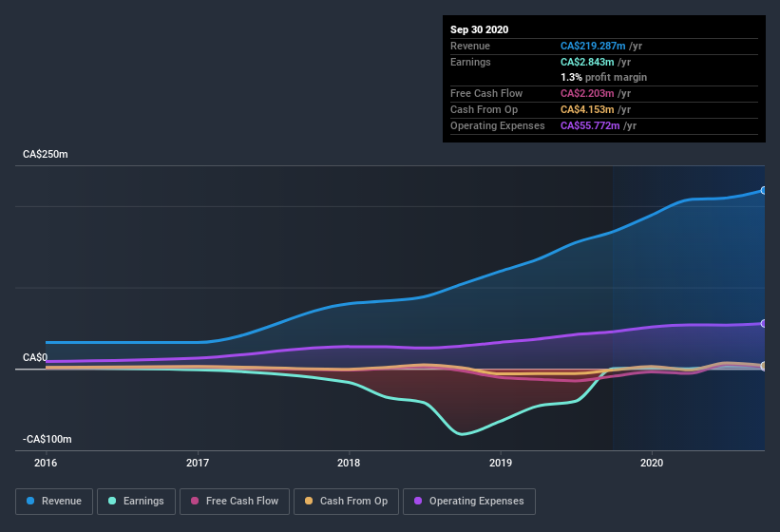Click the blue Revenue legend dot
The image size is (780, 532).
coord(30,501)
